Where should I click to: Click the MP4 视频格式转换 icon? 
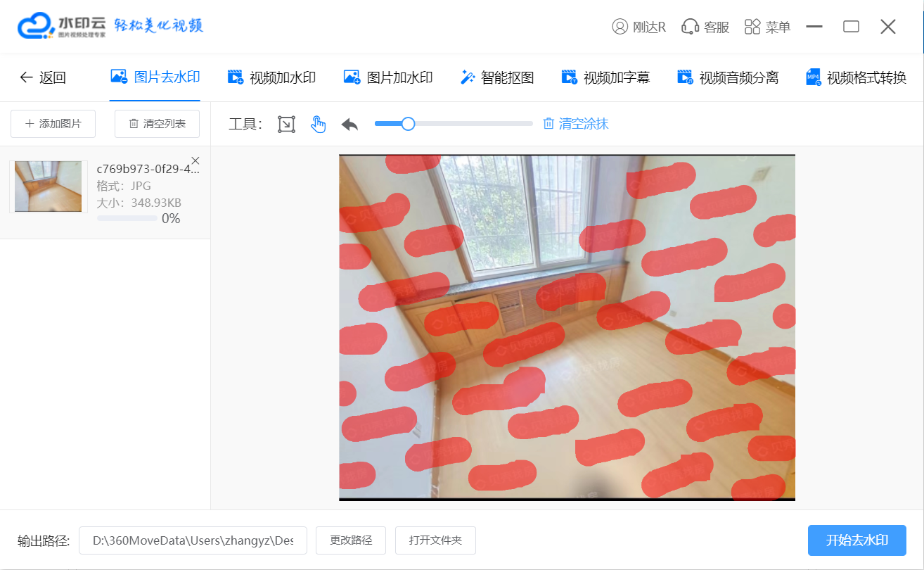tap(814, 77)
